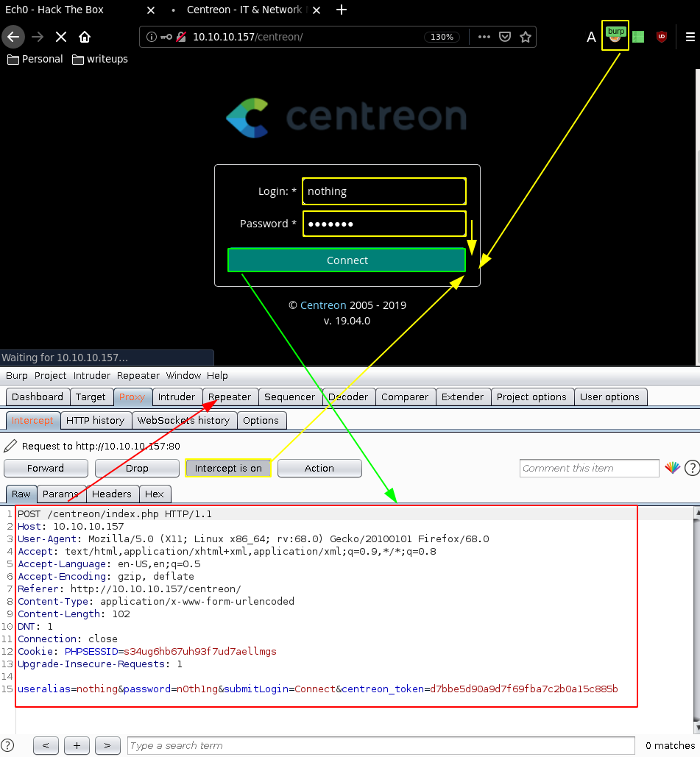The image size is (700, 757).
Task: Go back using the browser back arrow
Action: click(13, 38)
